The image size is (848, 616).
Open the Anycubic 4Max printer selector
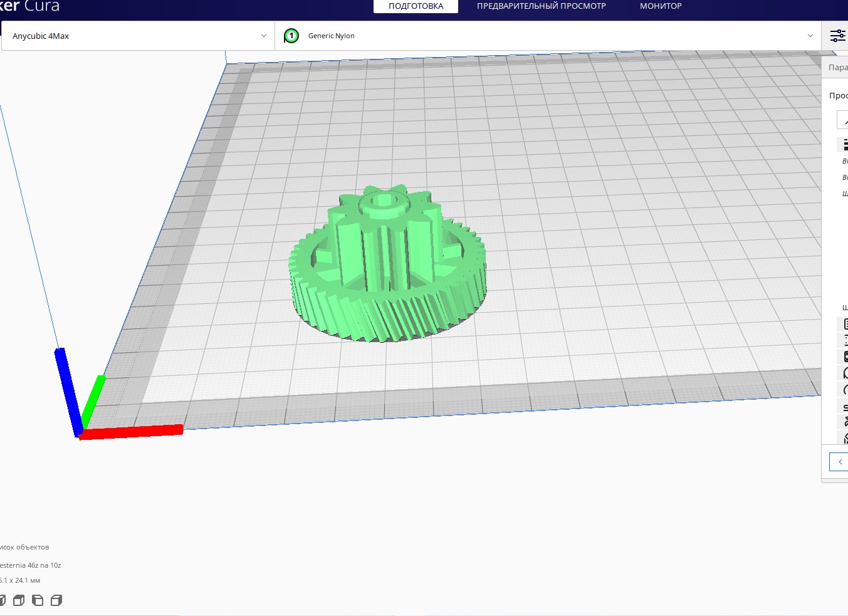138,36
